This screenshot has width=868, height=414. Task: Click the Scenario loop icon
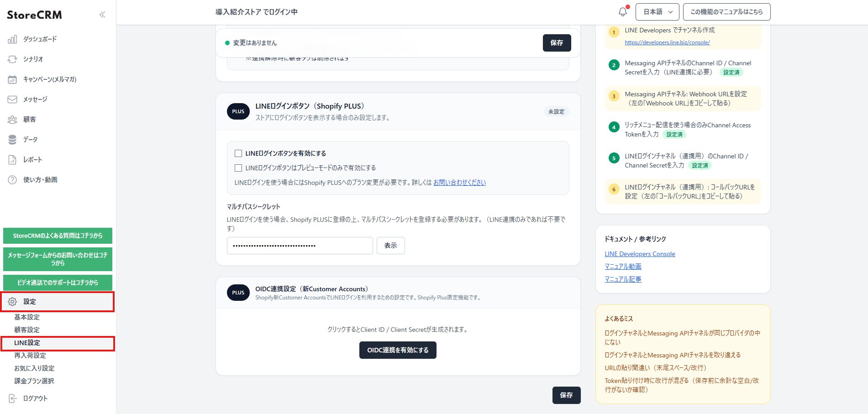click(x=12, y=59)
